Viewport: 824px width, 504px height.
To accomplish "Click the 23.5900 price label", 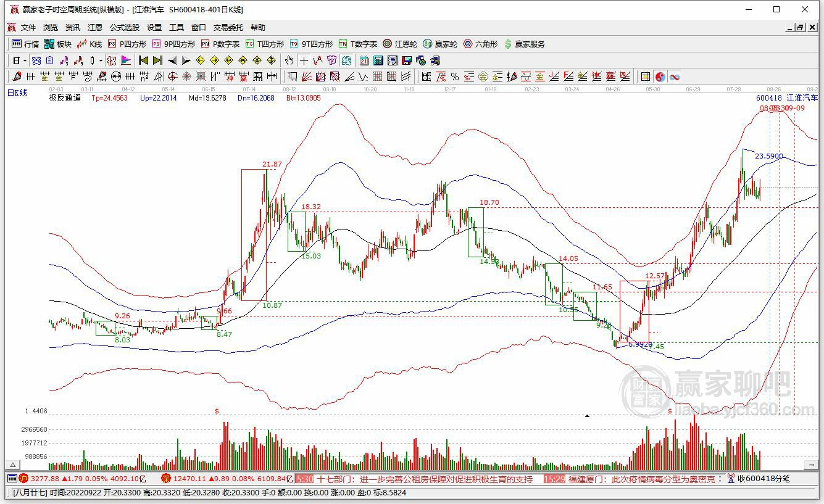I will click(769, 156).
